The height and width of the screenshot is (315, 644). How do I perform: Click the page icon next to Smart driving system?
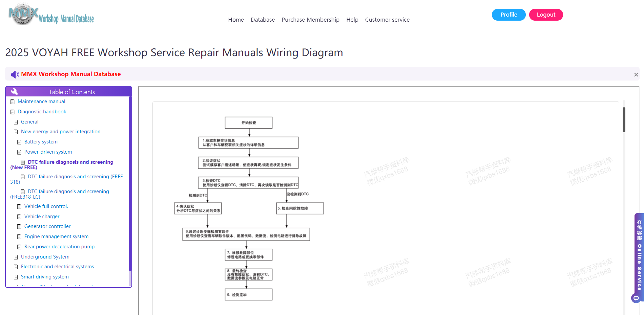click(x=16, y=277)
